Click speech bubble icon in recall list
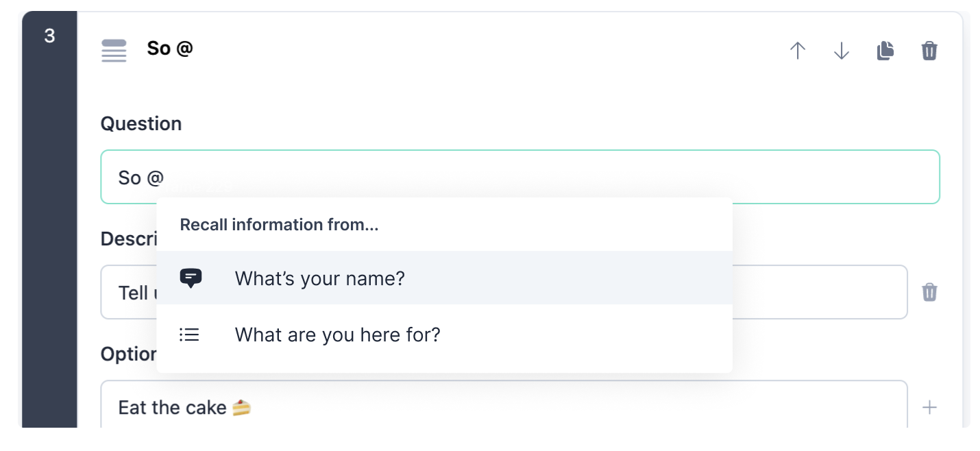The width and height of the screenshot is (980, 451). (x=191, y=278)
